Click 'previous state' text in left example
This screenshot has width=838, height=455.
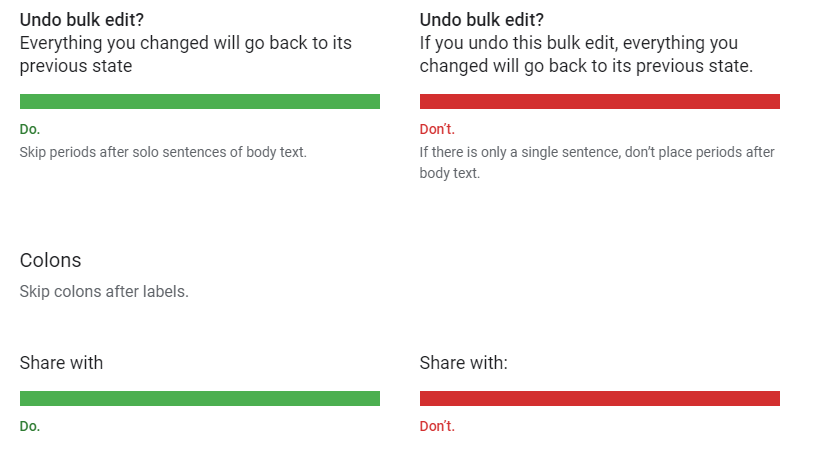(76, 66)
